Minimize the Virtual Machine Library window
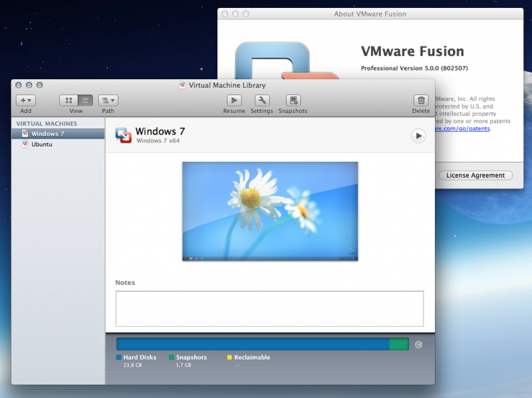532x398 pixels. pos(29,85)
